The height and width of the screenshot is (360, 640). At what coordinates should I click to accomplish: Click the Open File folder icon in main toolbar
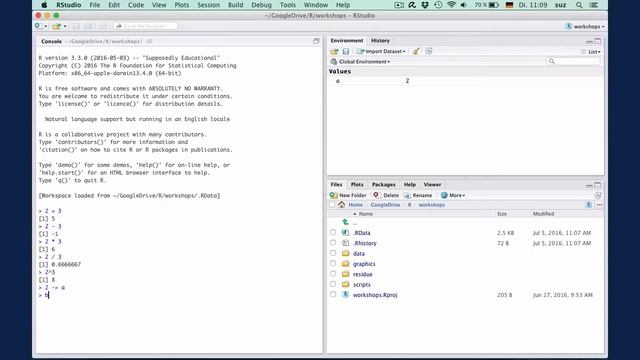coord(56,26)
